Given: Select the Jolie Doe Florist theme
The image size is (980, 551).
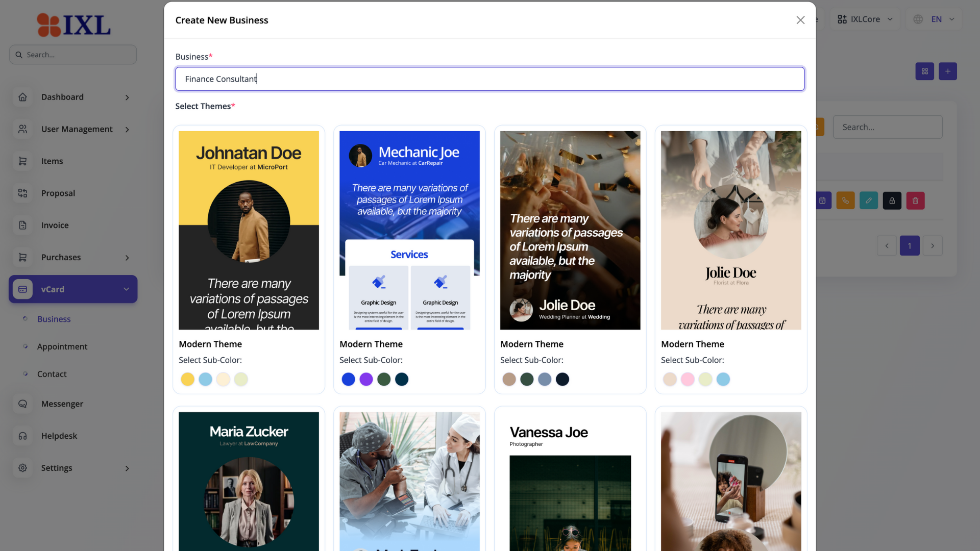Looking at the screenshot, I should point(731,230).
